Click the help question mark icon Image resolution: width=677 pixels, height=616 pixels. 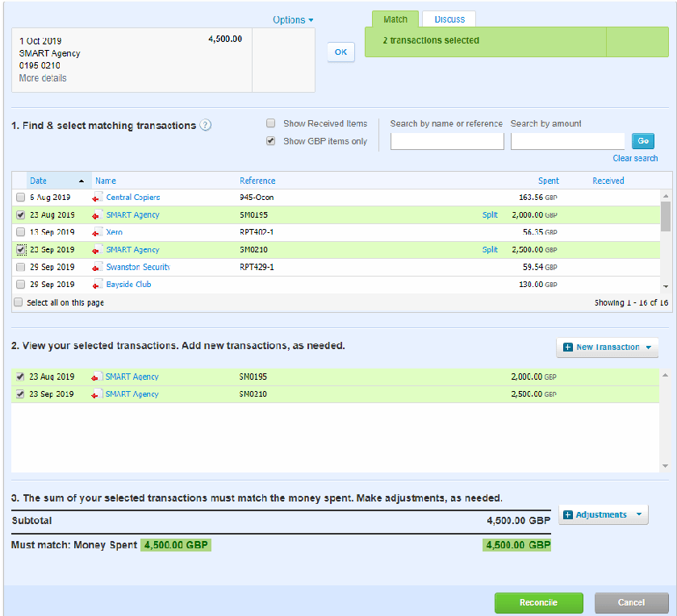pyautogui.click(x=206, y=125)
